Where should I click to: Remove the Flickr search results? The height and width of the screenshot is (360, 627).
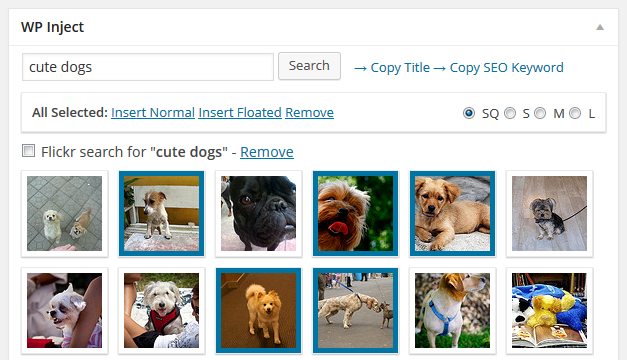coord(267,152)
